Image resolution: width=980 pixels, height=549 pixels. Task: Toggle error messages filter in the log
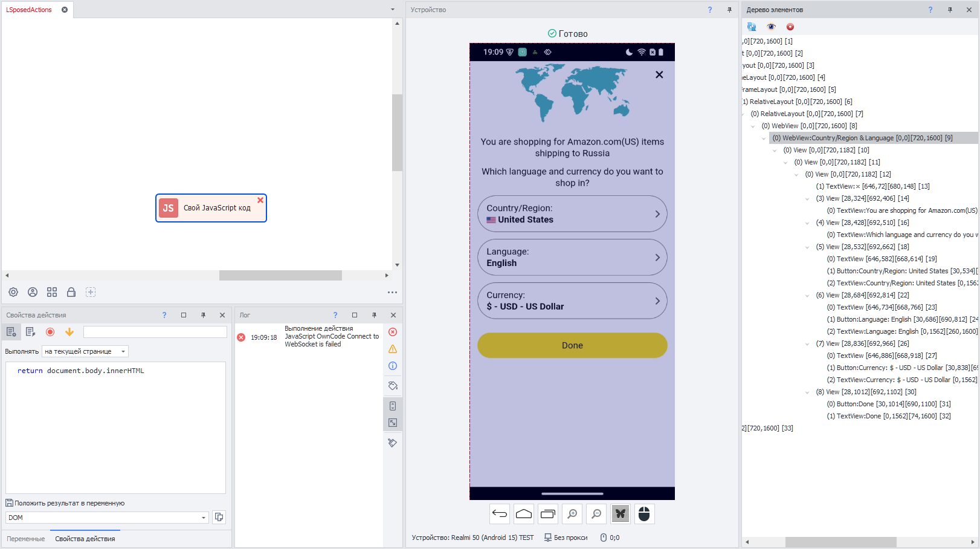[x=393, y=332]
